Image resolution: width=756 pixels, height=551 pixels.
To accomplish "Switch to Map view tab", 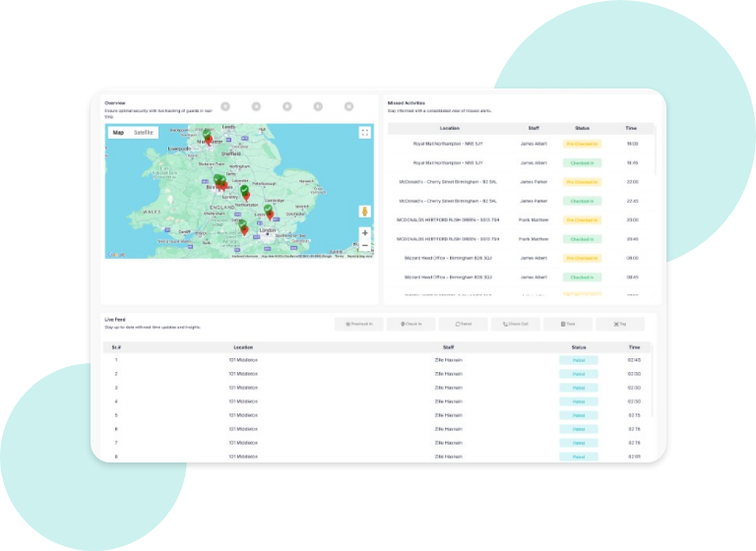I will tap(118, 133).
